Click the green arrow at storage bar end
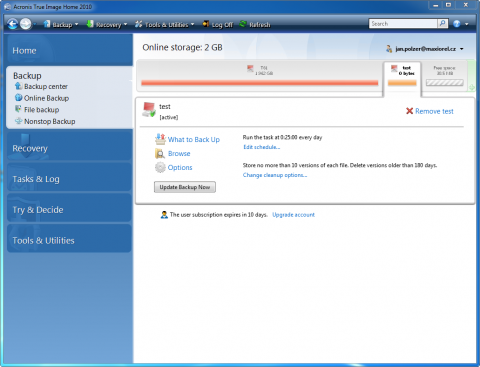The image size is (480, 367). [472, 87]
